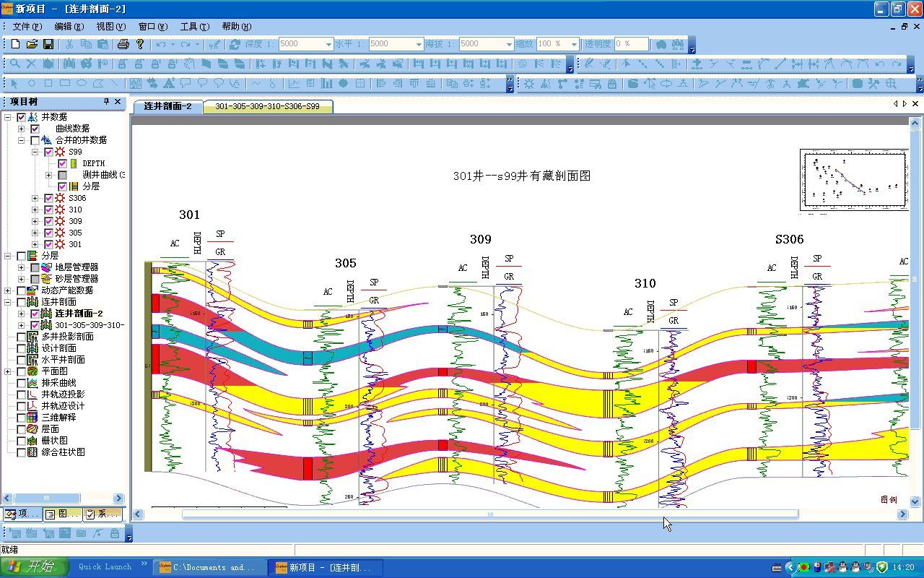Click the pencil edit icon in second toolbar

pos(590,64)
